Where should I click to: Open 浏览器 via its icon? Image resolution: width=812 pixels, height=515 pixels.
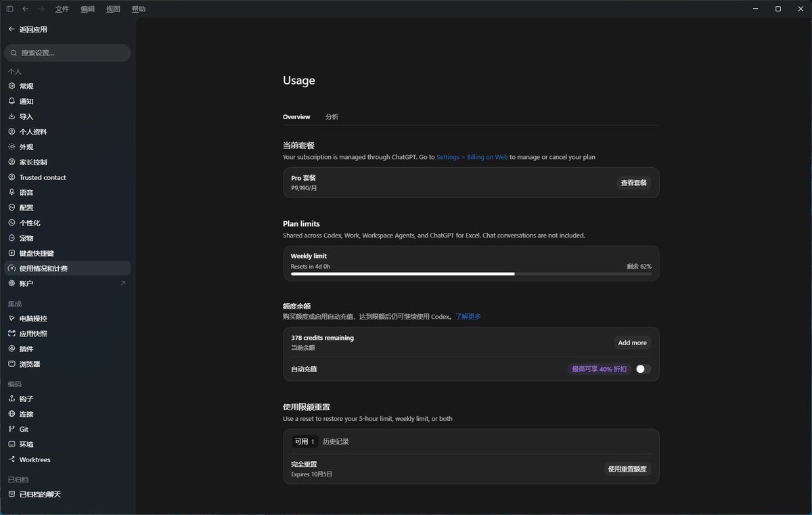coord(12,364)
